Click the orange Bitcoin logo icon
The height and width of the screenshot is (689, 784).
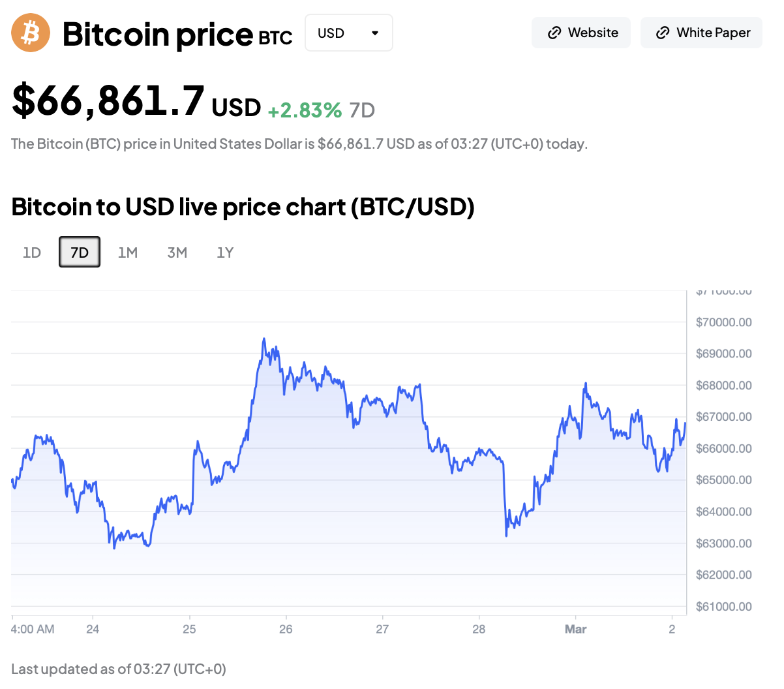[31, 33]
